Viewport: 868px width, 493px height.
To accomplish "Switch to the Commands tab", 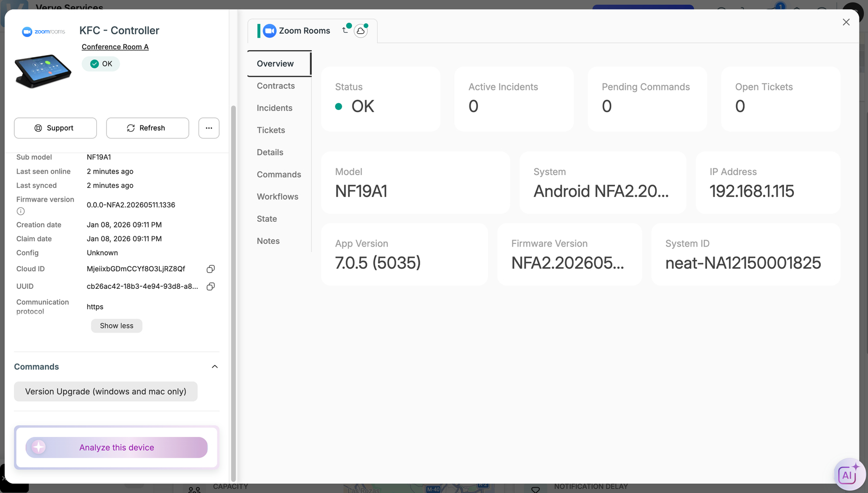I will pos(279,175).
